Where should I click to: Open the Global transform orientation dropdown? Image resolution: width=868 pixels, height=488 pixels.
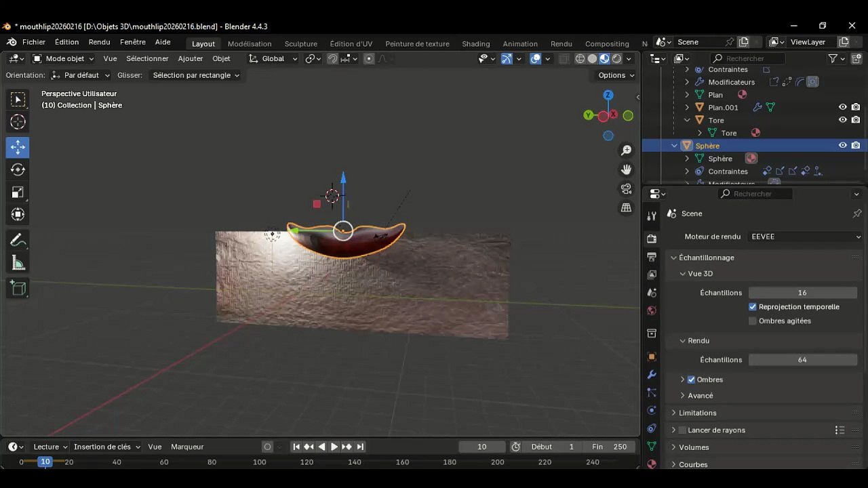coord(273,59)
